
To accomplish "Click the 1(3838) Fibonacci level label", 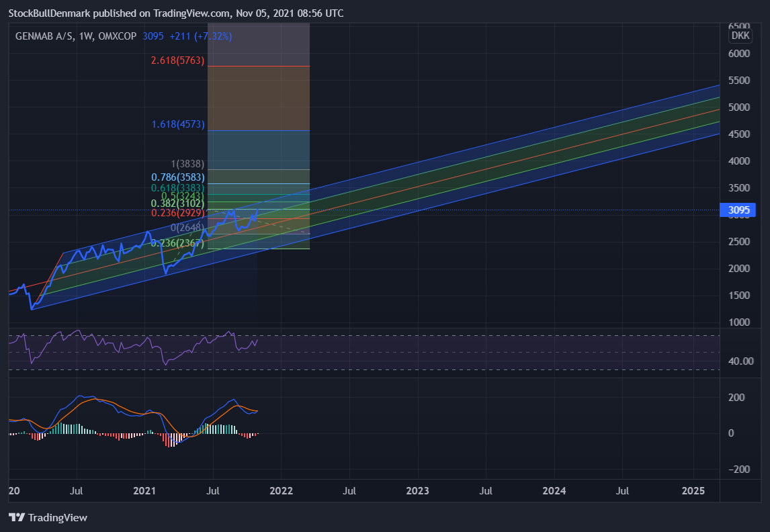I will [187, 164].
